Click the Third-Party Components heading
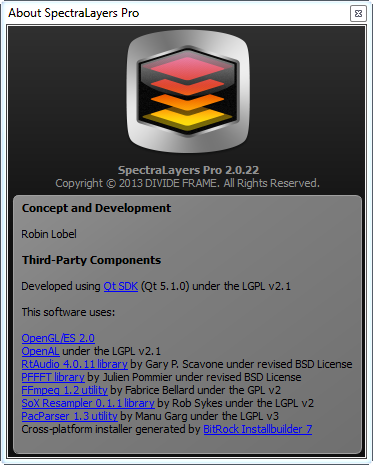373x465 pixels. pos(91,260)
